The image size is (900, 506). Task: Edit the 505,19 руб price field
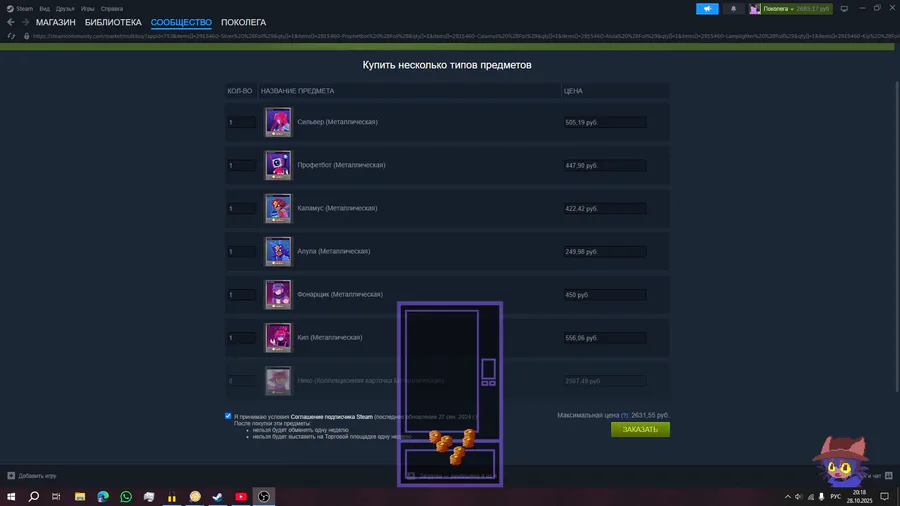605,122
